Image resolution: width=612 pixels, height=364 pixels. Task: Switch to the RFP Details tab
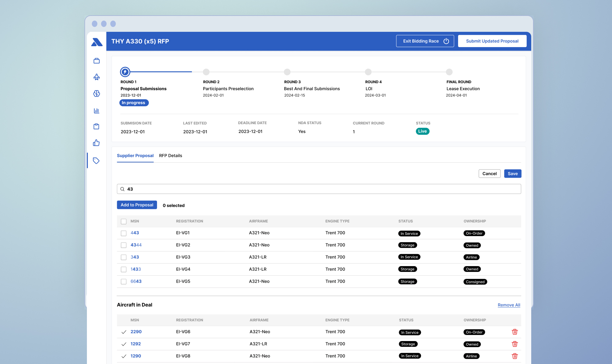170,156
